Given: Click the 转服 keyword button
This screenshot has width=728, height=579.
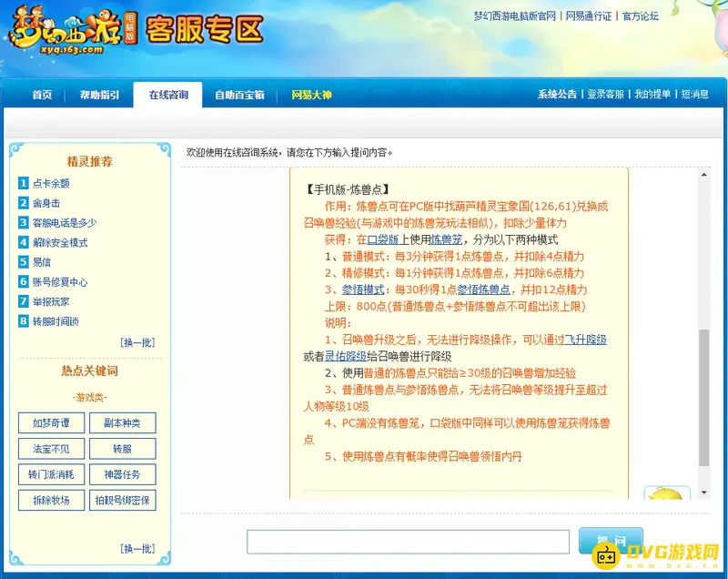Looking at the screenshot, I should (123, 449).
